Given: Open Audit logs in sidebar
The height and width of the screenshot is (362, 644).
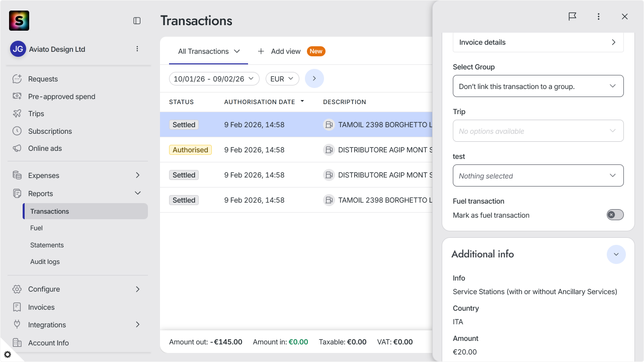Looking at the screenshot, I should (45, 261).
